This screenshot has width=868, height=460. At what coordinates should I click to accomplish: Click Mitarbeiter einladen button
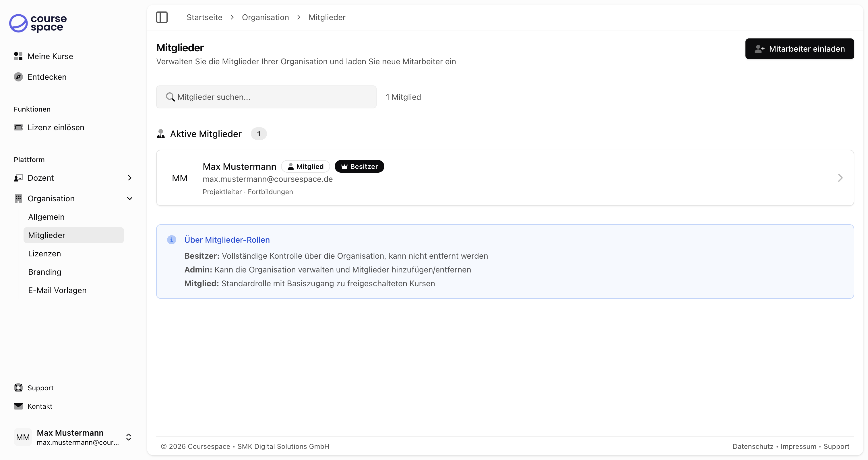tap(799, 49)
